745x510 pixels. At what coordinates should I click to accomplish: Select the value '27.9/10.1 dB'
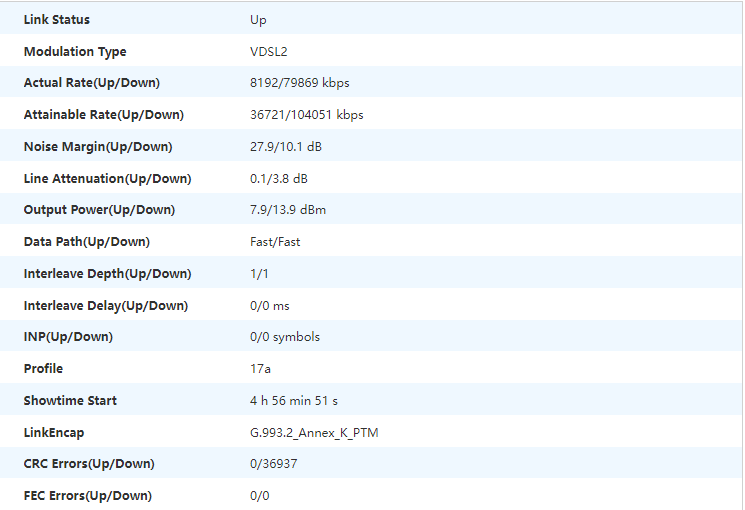[286, 146]
